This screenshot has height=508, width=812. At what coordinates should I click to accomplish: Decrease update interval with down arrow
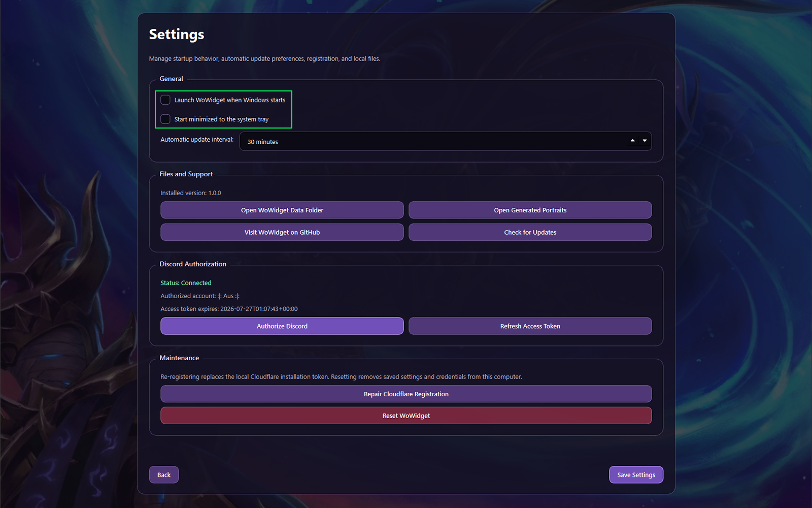[x=645, y=141]
